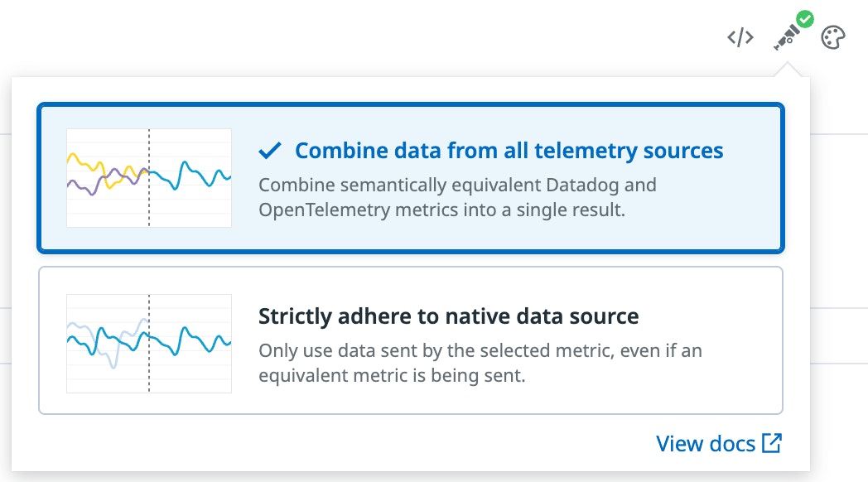Click the combined telemetry chart thumbnail
The height and width of the screenshot is (482, 868).
coord(149,177)
